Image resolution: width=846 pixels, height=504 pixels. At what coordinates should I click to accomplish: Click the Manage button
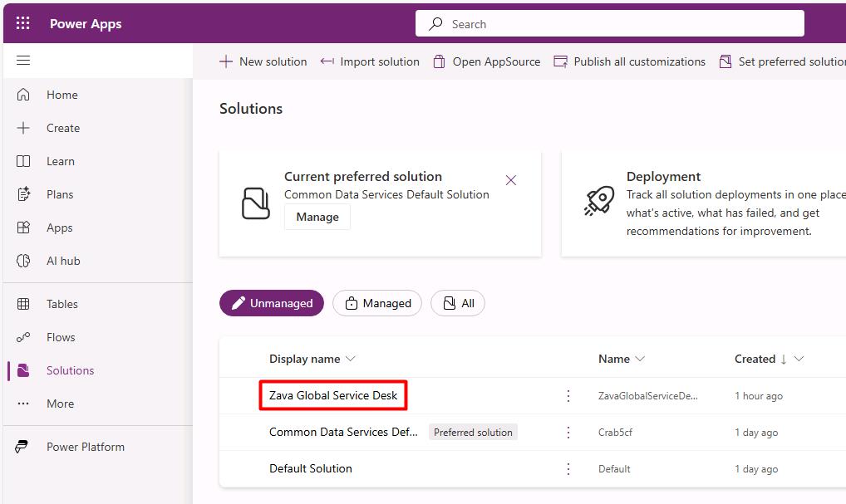pos(317,217)
